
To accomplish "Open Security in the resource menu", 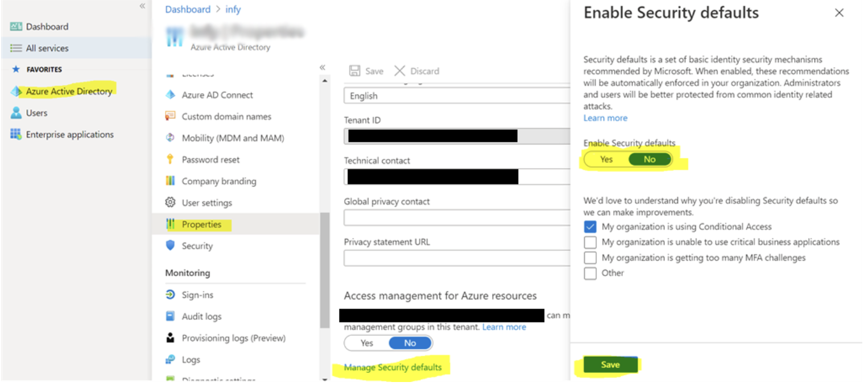I will click(197, 246).
